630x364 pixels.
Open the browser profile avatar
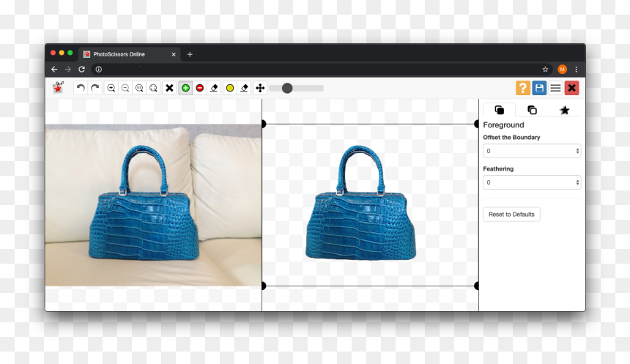pyautogui.click(x=562, y=69)
